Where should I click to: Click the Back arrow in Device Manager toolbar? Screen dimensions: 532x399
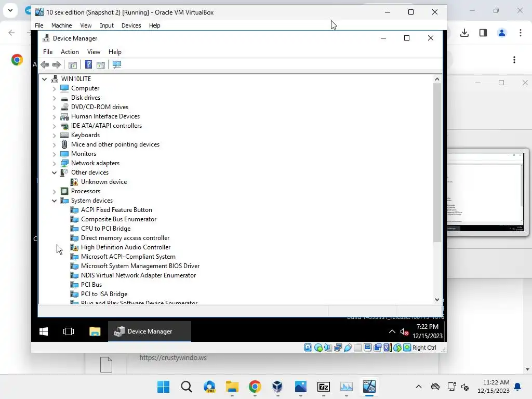[x=45, y=64]
